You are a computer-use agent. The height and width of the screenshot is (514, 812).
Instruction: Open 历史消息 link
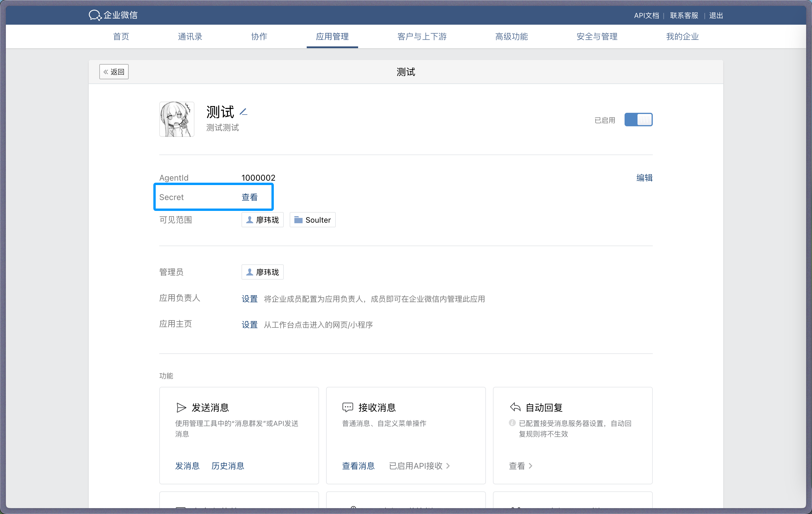pyautogui.click(x=228, y=466)
